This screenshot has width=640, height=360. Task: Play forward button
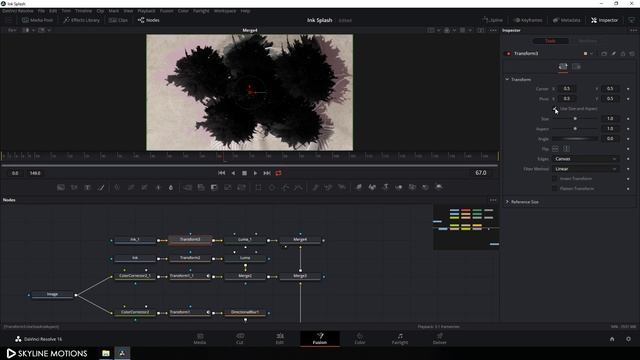(x=256, y=173)
